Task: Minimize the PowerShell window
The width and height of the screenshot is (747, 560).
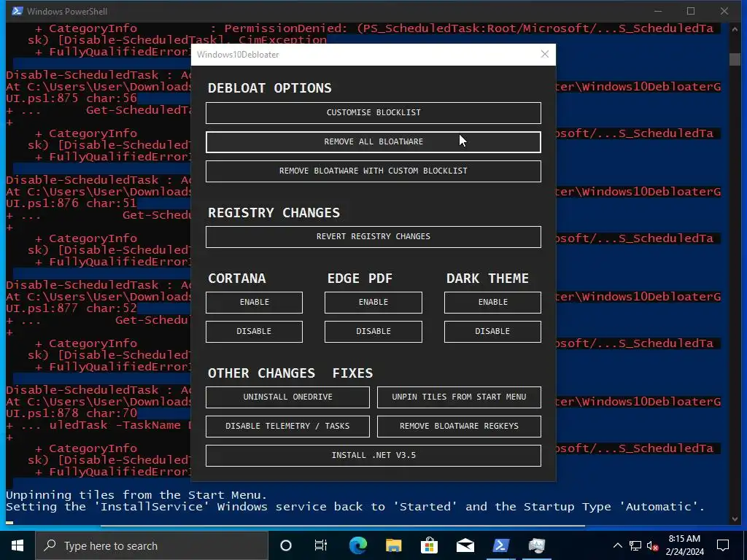Action: [x=658, y=11]
